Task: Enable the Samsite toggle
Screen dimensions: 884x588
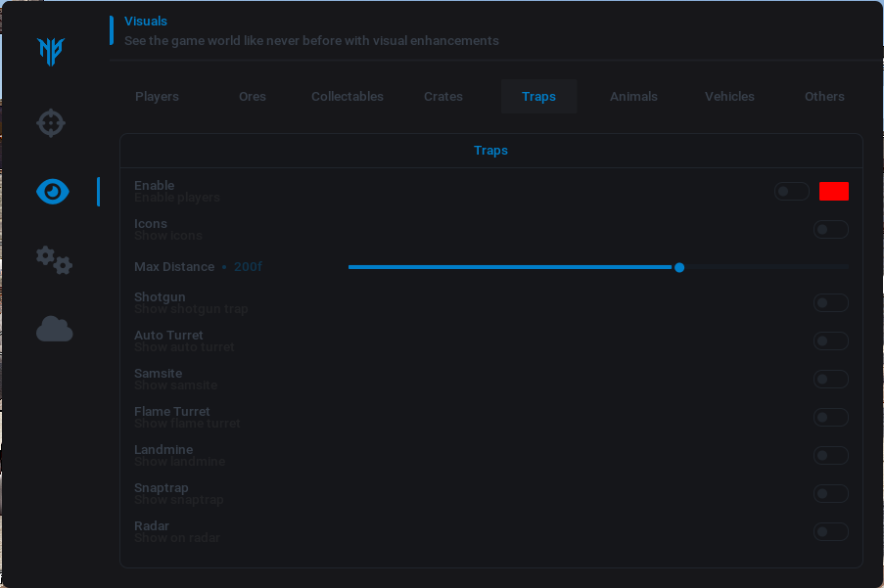Action: click(x=830, y=380)
